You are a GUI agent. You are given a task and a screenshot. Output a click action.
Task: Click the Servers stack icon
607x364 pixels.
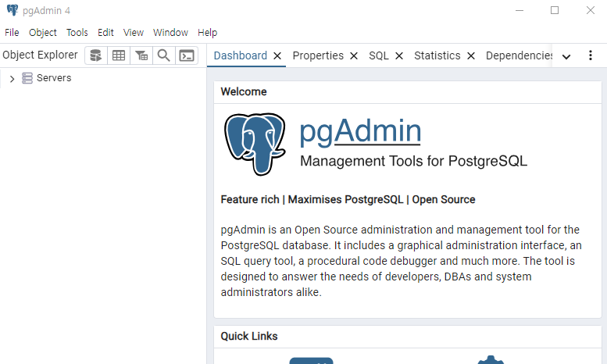27,78
